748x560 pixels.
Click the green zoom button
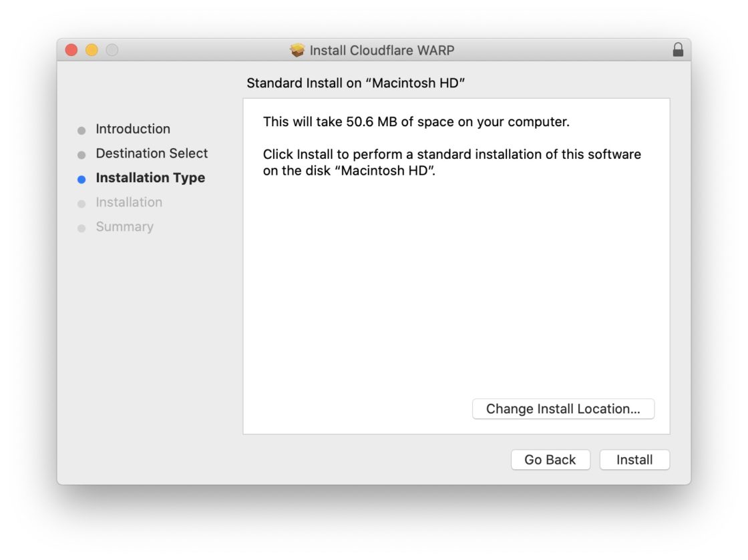tap(111, 49)
